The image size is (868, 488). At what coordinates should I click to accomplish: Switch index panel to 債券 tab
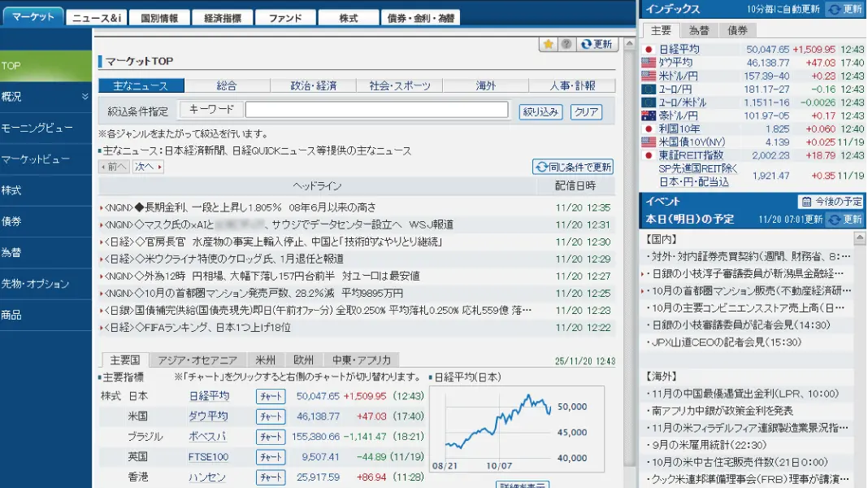coord(737,30)
